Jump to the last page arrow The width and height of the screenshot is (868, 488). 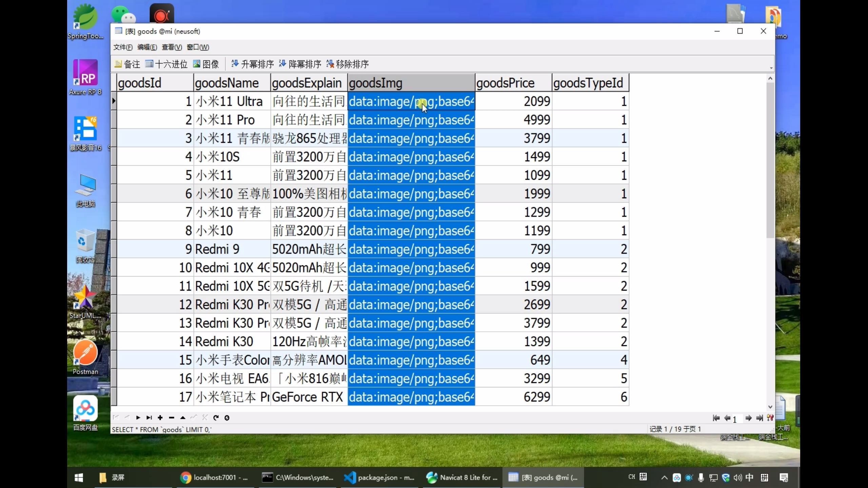[759, 418]
